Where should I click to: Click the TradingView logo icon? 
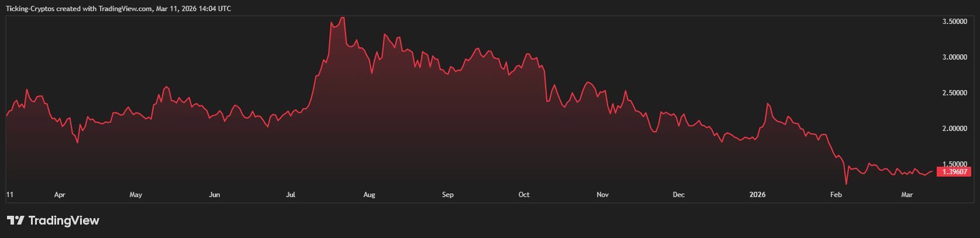(15, 220)
